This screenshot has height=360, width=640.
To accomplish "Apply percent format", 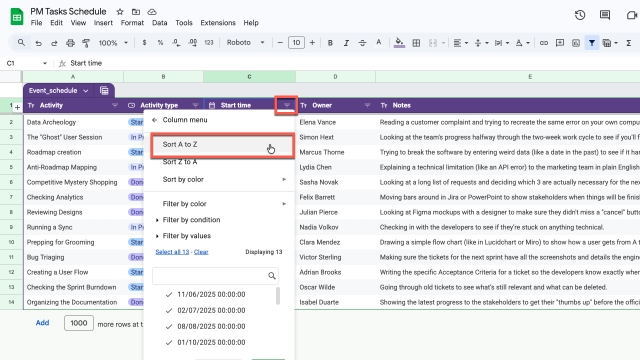I will (x=160, y=42).
